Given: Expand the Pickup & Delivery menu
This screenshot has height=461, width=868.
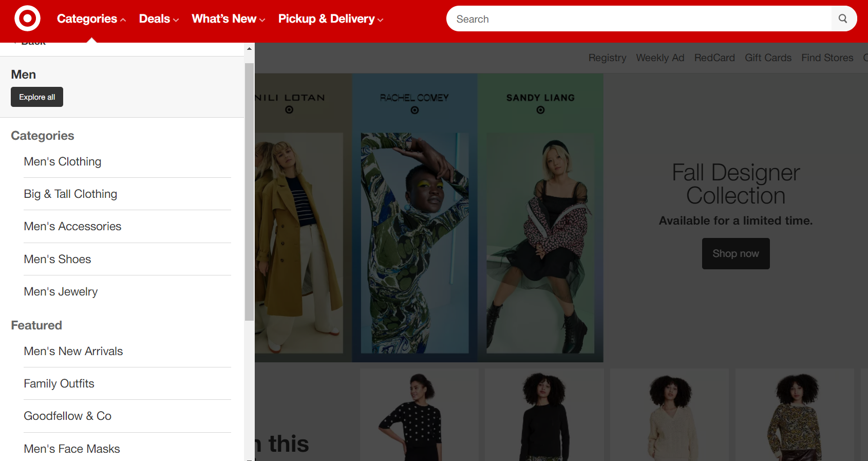Looking at the screenshot, I should coord(331,19).
